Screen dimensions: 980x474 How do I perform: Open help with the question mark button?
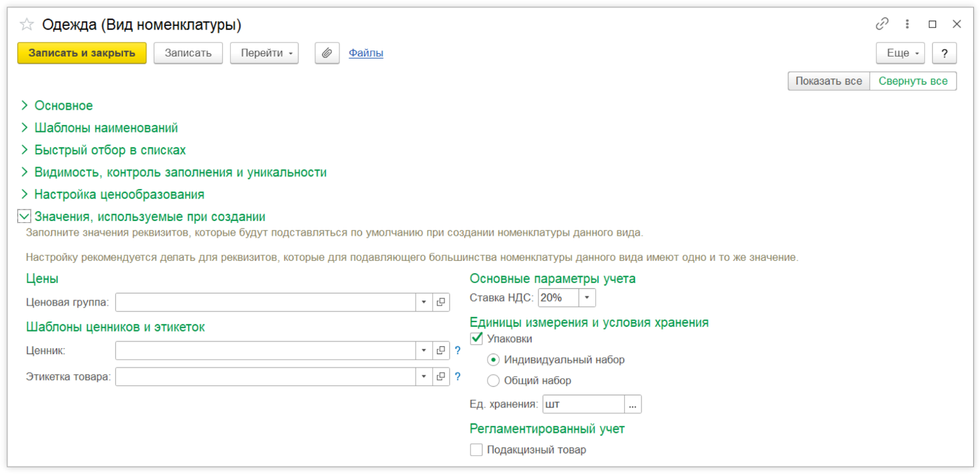pos(944,53)
